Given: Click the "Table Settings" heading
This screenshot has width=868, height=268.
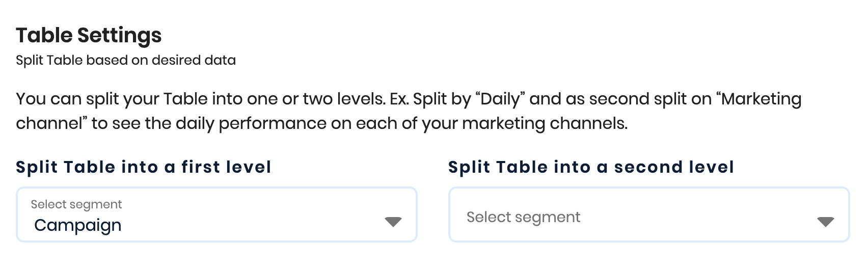Looking at the screenshot, I should 89,35.
